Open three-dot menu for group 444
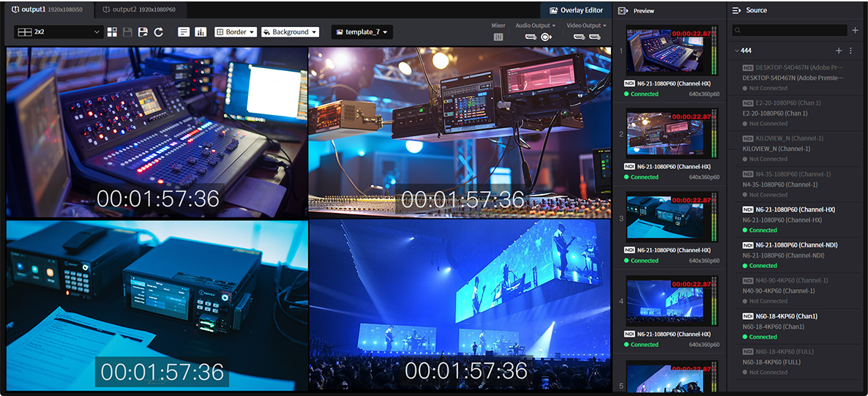Viewport: 868px width, 396px height. 850,51
